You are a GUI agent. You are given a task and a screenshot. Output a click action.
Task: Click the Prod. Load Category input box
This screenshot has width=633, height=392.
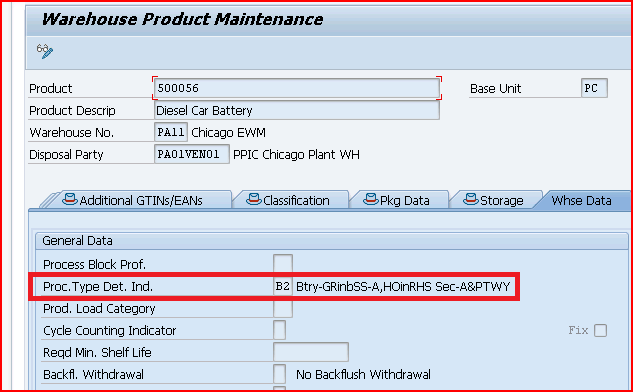click(x=283, y=308)
